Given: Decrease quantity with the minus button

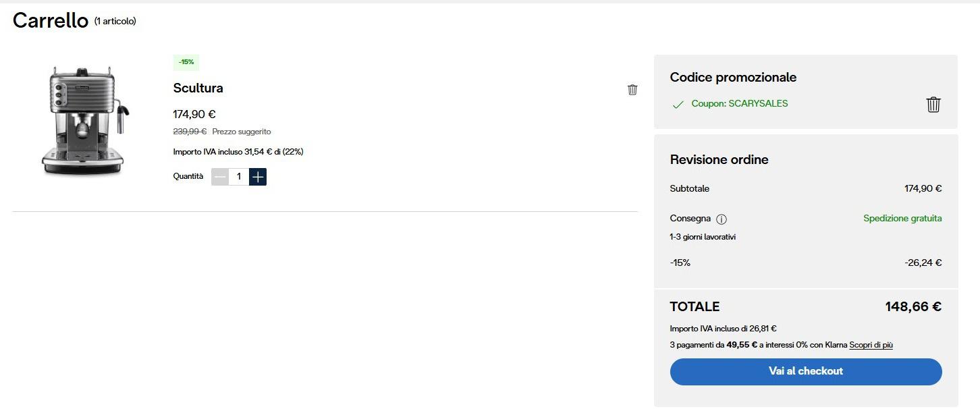Looking at the screenshot, I should [220, 177].
